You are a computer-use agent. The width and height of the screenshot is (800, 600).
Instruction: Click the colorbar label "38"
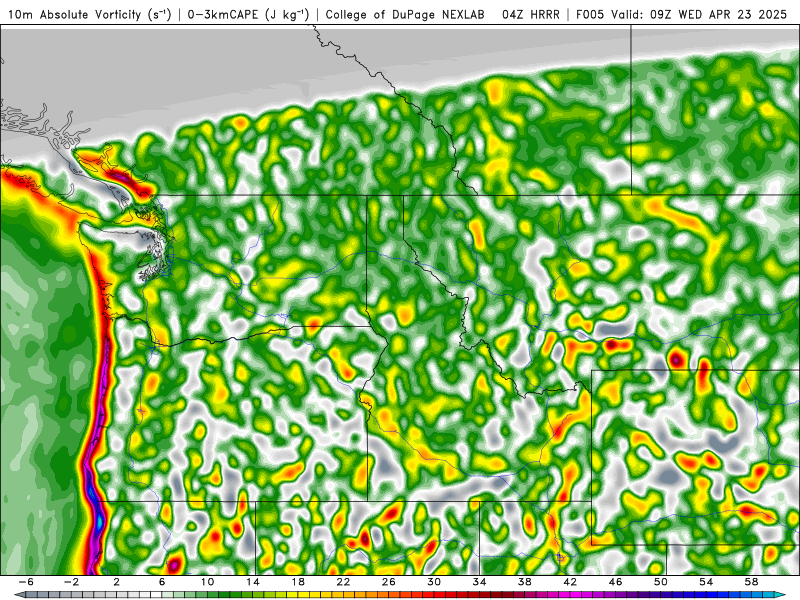pos(524,582)
